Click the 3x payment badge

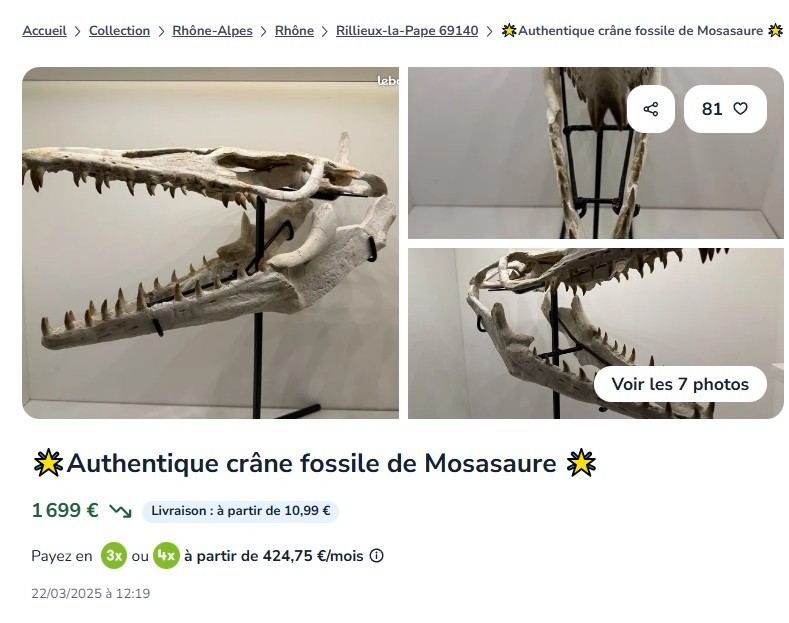[x=114, y=556]
